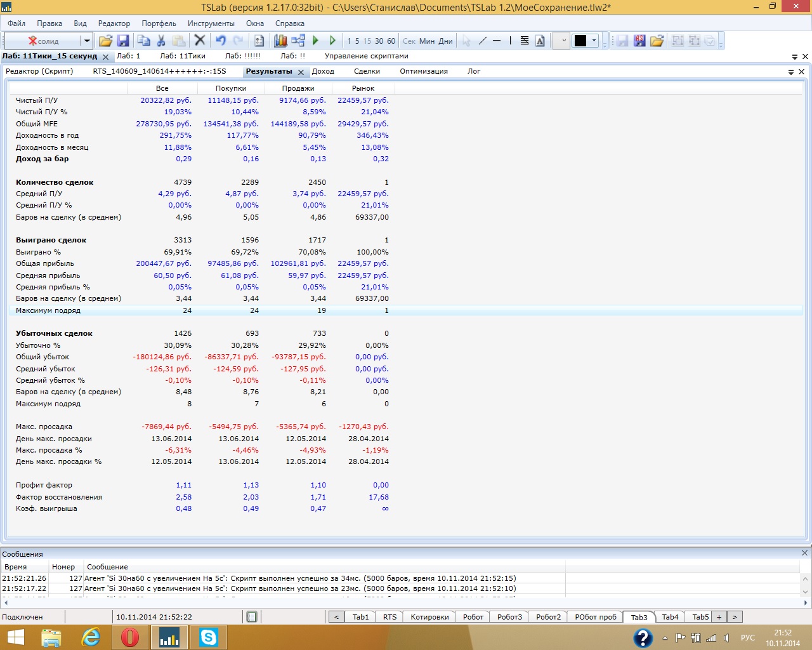Screen dimensions: 812x650
Task: Run script with first green play arrow
Action: tap(315, 41)
